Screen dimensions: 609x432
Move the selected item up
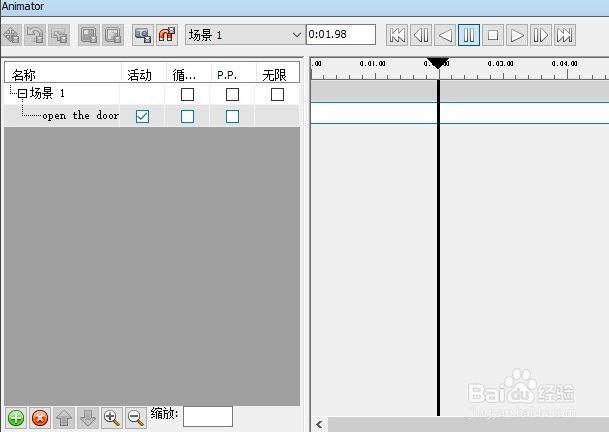pyautogui.click(x=64, y=418)
